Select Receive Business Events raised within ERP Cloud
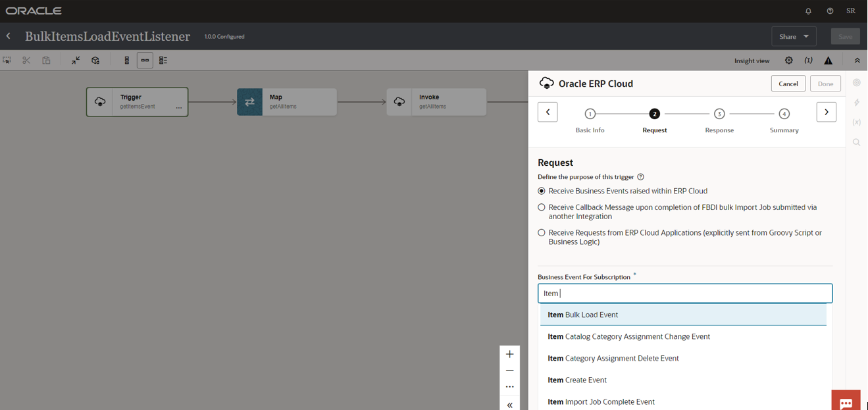The image size is (868, 410). point(542,191)
